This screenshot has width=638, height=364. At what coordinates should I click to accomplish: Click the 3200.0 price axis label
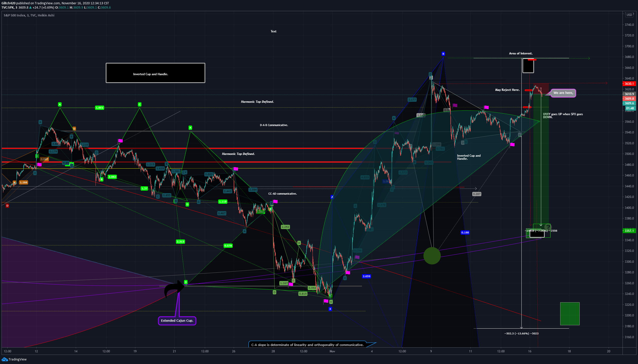629,315
